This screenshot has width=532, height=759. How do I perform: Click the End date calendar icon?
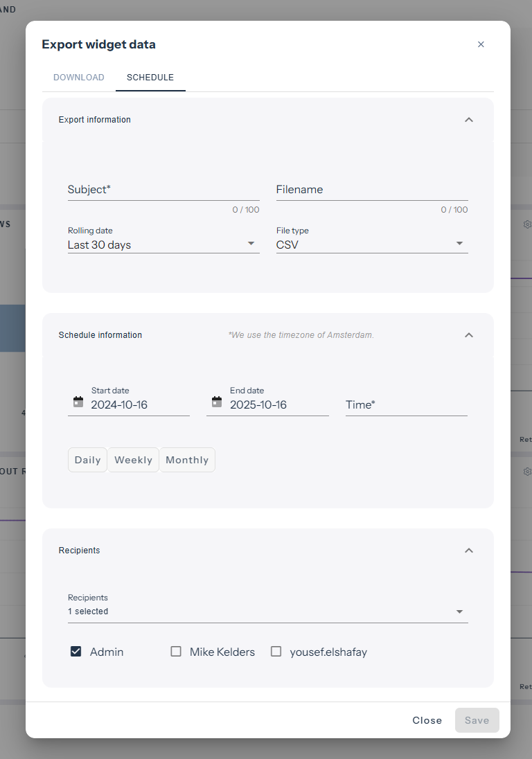click(x=217, y=402)
